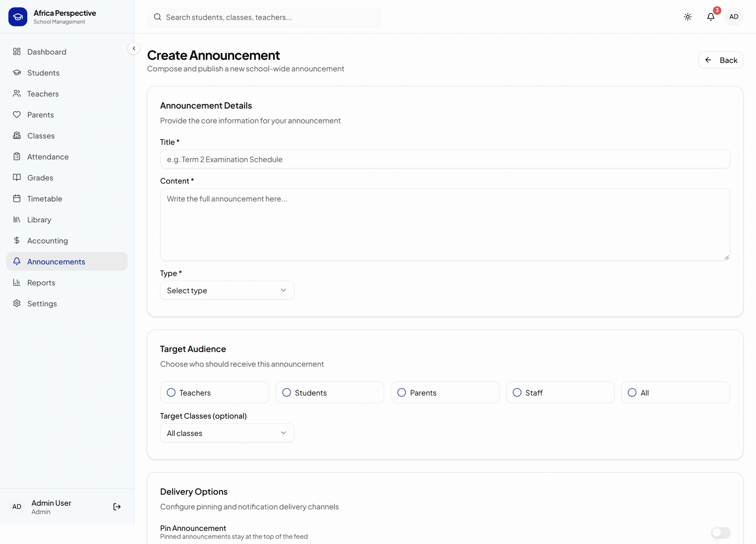Image resolution: width=756 pixels, height=544 pixels.
Task: Click into the Content text area
Action: click(445, 225)
